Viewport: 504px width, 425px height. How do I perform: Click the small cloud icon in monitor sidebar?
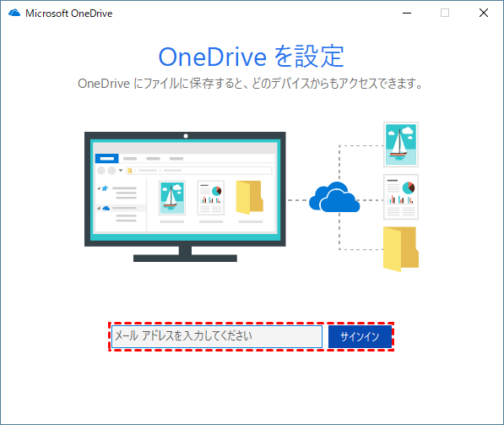click(x=106, y=208)
